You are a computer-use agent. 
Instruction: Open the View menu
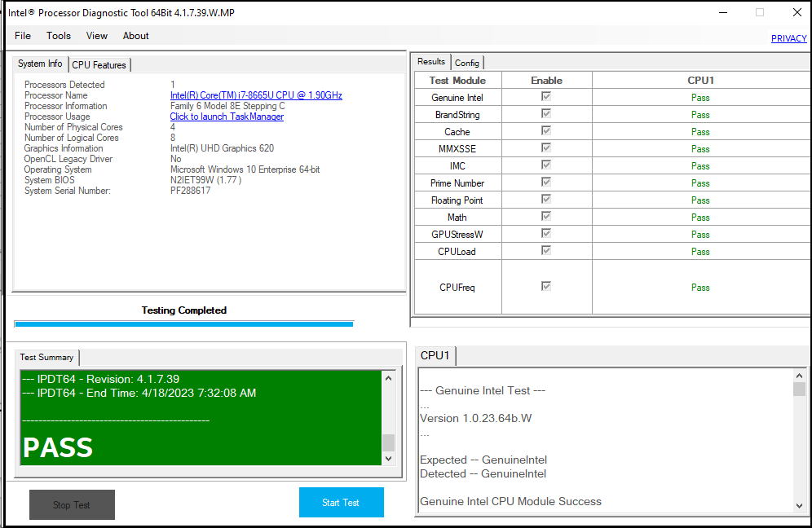coord(97,36)
